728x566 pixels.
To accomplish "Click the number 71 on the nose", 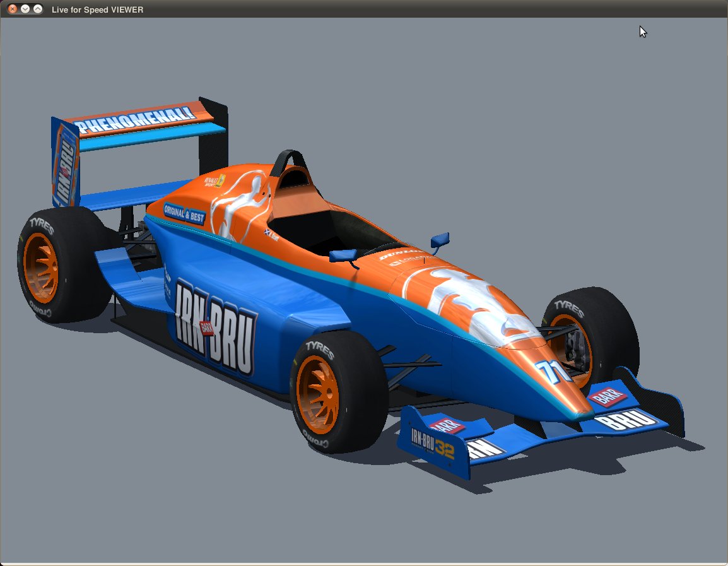I will click(x=553, y=372).
